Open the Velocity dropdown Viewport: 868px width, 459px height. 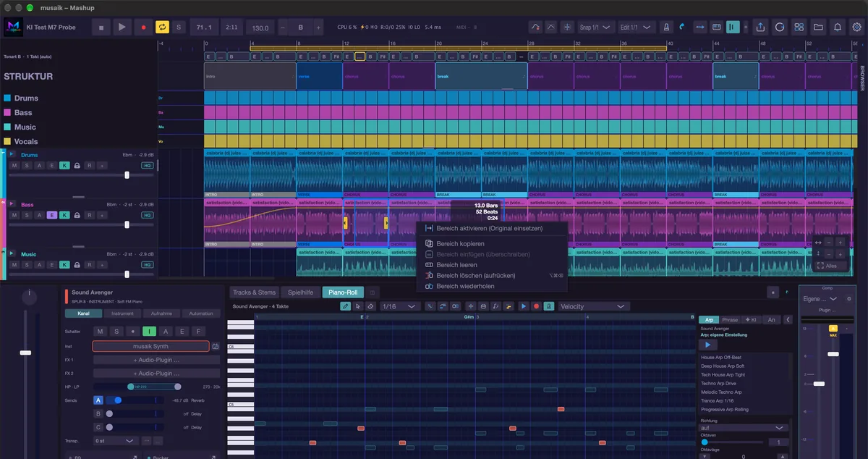click(593, 306)
